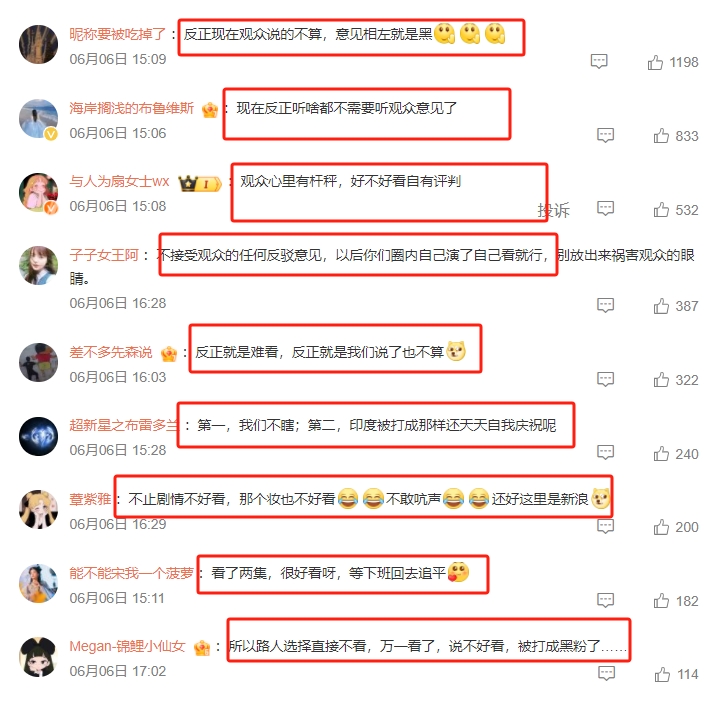
Task: Open reply icon beside the 322-likes comment
Action: (606, 379)
